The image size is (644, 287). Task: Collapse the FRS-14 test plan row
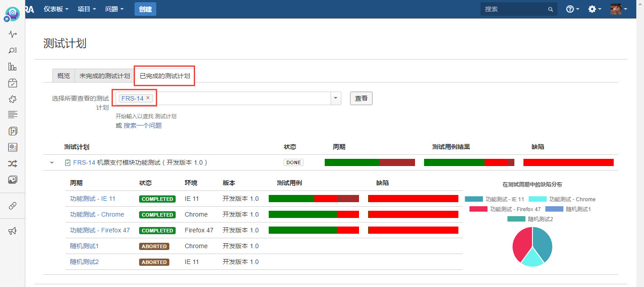point(51,162)
